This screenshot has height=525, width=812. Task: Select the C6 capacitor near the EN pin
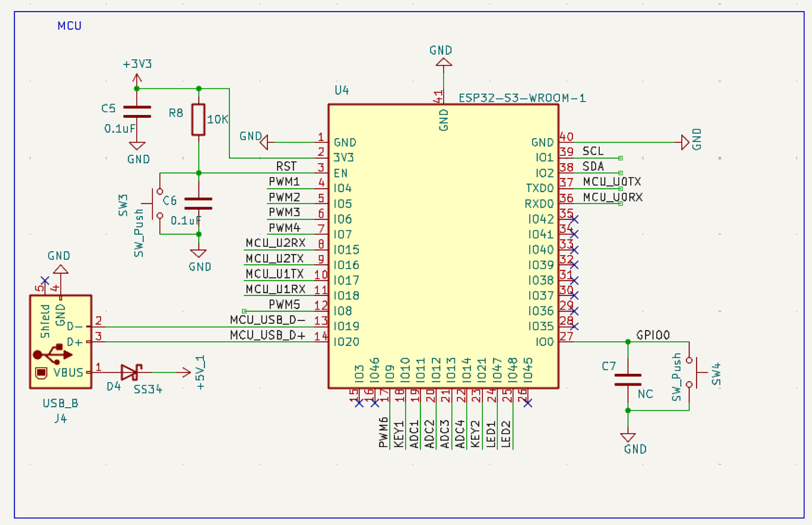198,203
